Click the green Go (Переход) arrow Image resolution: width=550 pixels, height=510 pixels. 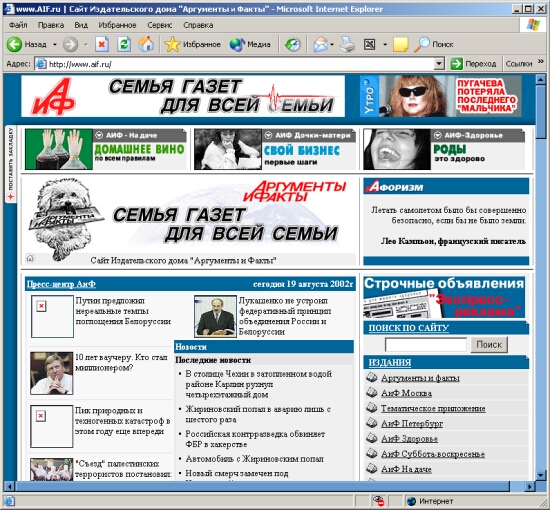pos(456,64)
